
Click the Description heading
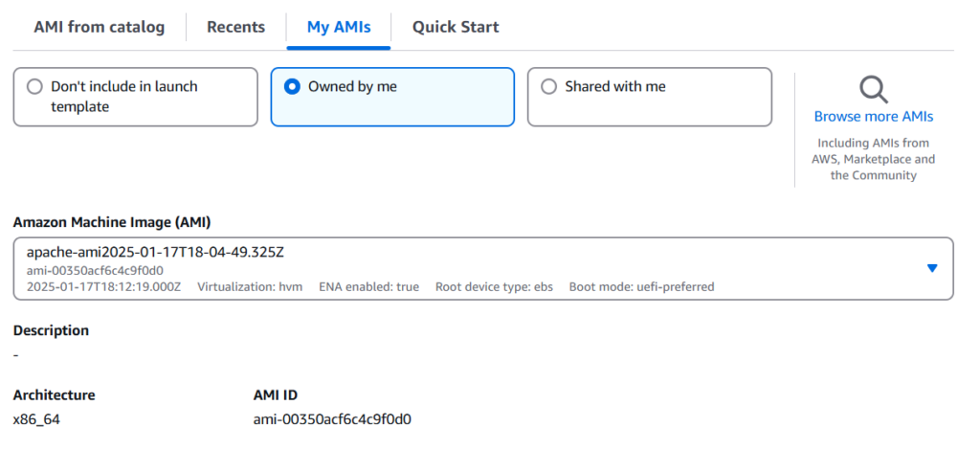click(x=51, y=330)
